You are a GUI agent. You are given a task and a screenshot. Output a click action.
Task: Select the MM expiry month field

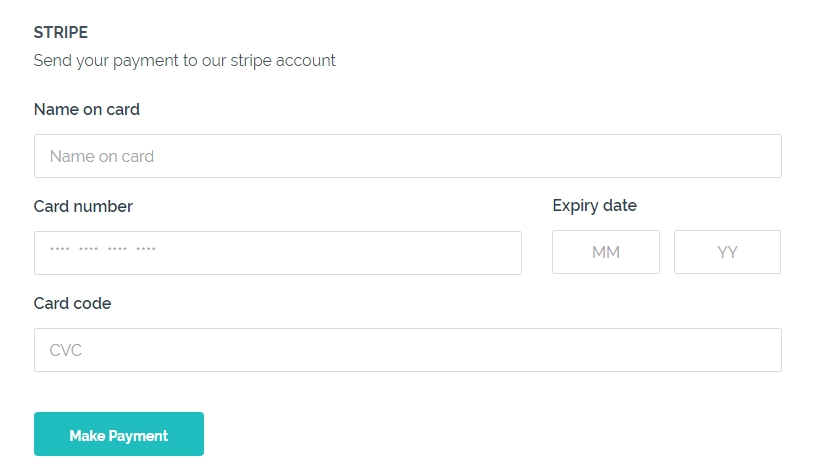tap(605, 252)
